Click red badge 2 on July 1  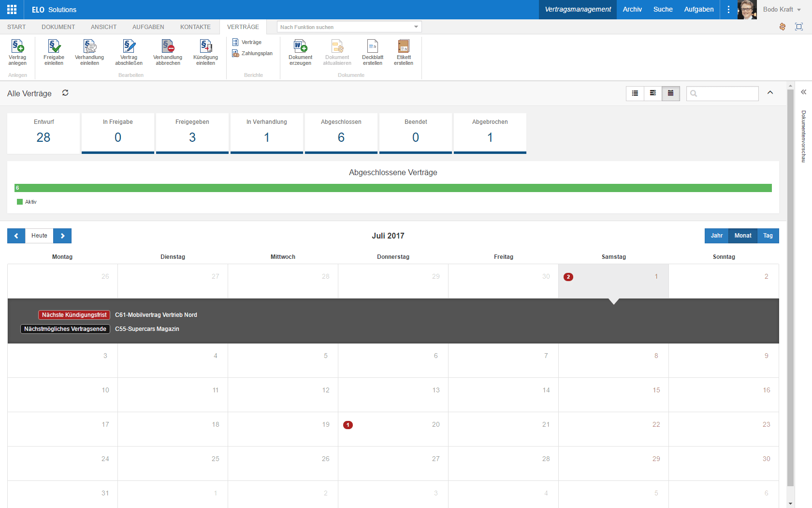[x=568, y=277]
